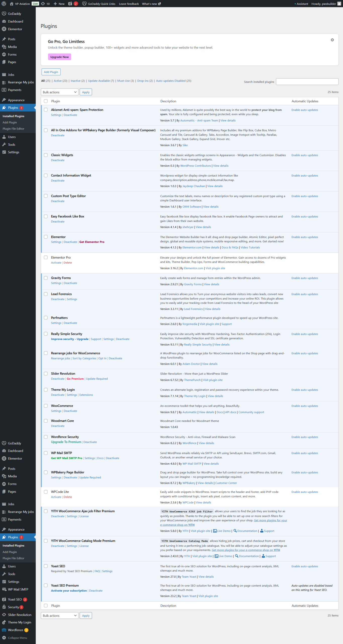Click Apply above the plugin table
Image resolution: width=343 pixels, height=644 pixels.
pos(86,92)
